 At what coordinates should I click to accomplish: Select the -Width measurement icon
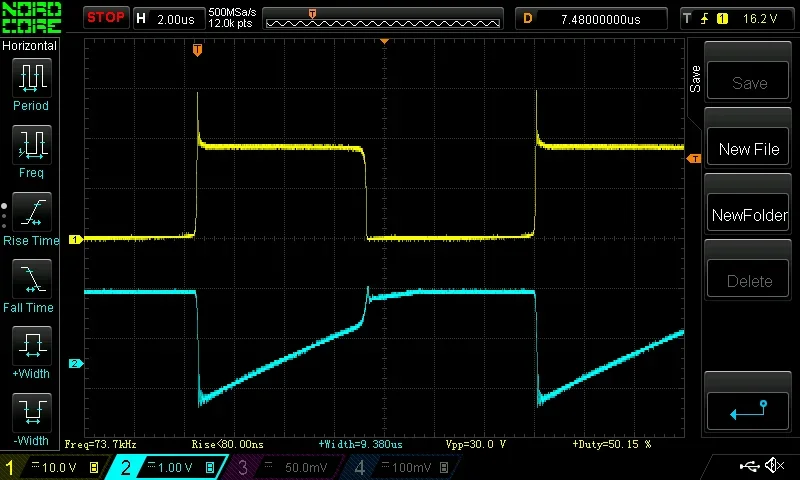point(31,412)
